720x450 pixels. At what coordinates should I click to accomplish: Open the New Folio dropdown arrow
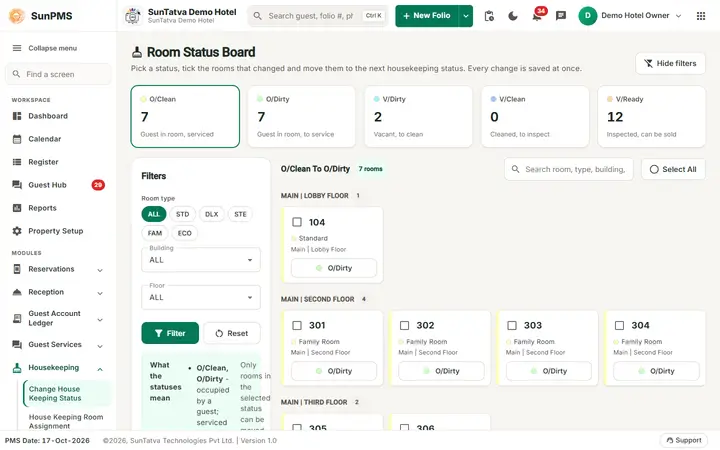click(466, 16)
